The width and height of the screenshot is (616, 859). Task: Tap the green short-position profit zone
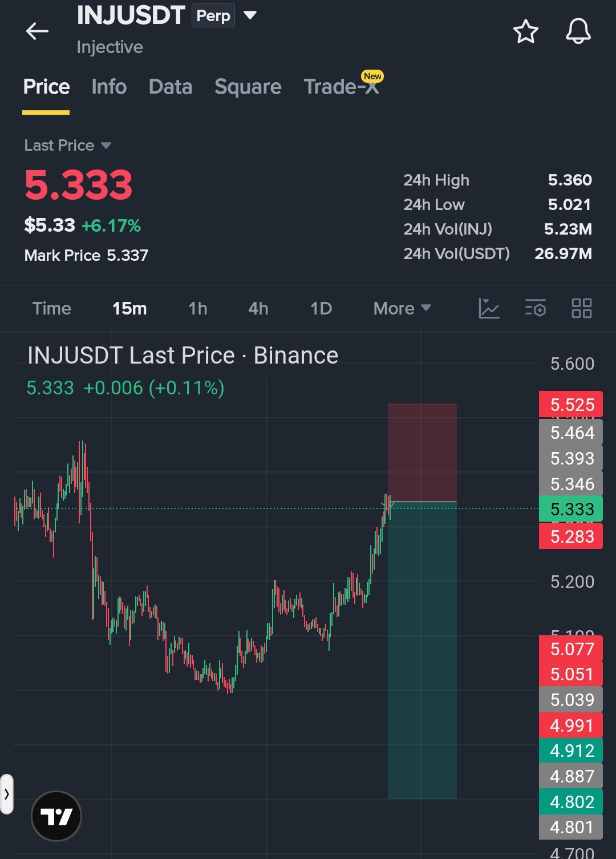pos(422,650)
